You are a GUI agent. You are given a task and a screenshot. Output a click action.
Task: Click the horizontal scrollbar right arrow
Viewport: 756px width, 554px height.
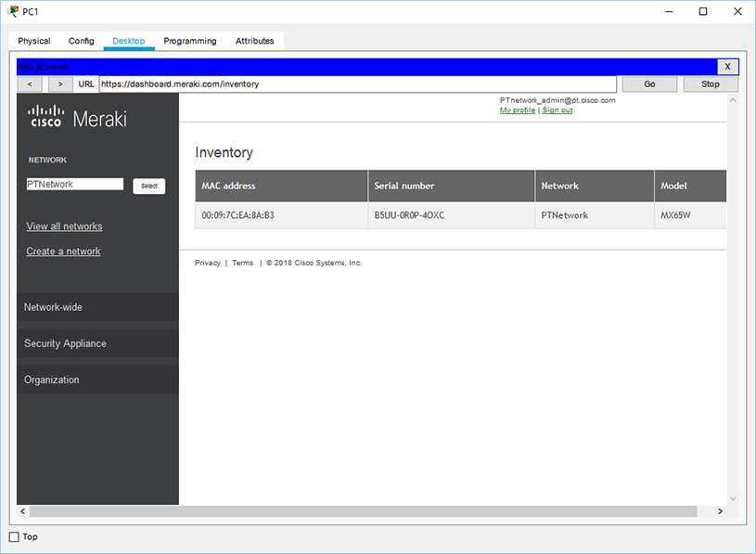(720, 511)
